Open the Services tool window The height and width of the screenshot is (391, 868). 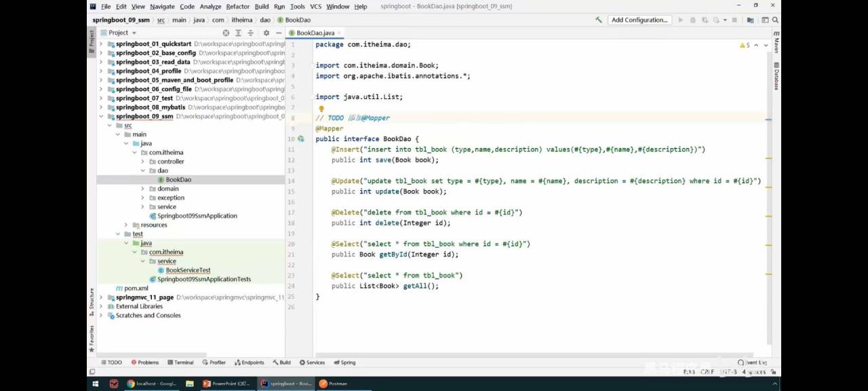click(312, 362)
